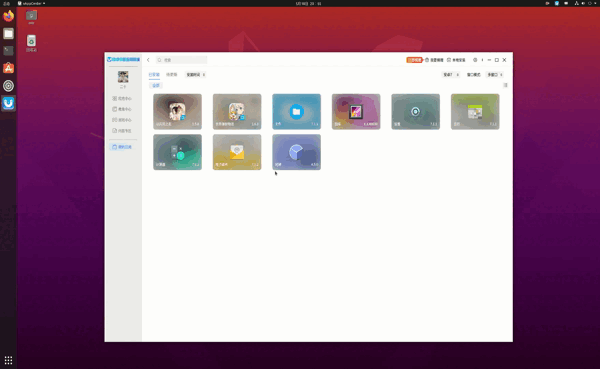Open Terminal from the Ubuntu dock
Screen dimensions: 600x369
[8, 51]
